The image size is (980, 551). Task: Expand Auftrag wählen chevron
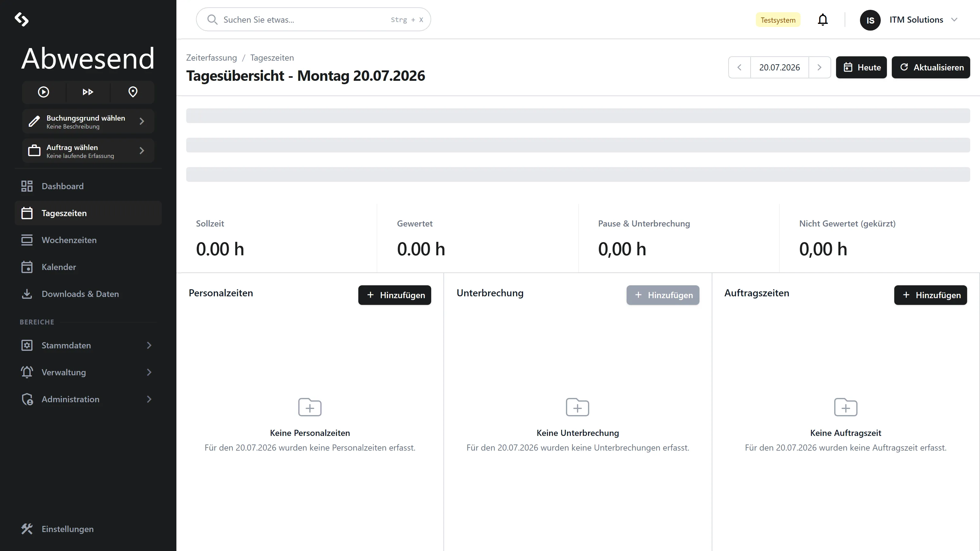[142, 151]
